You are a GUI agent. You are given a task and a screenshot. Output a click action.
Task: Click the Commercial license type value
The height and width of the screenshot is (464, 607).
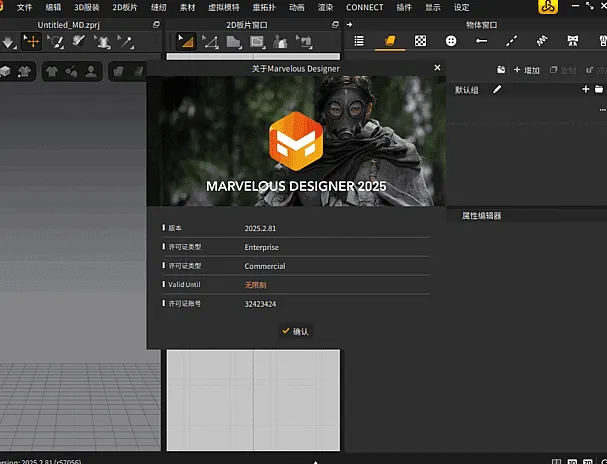[265, 266]
